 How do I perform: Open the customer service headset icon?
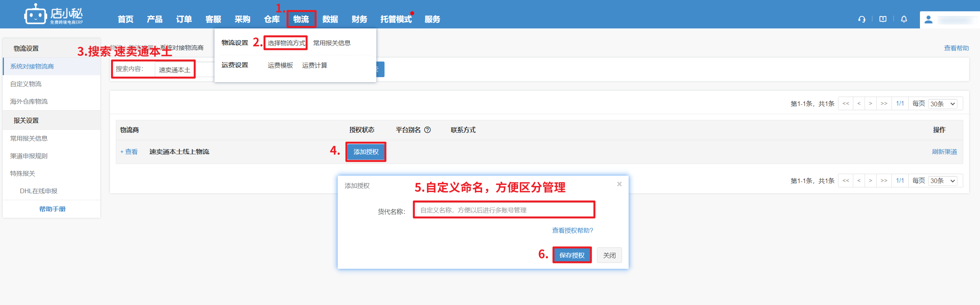click(862, 19)
